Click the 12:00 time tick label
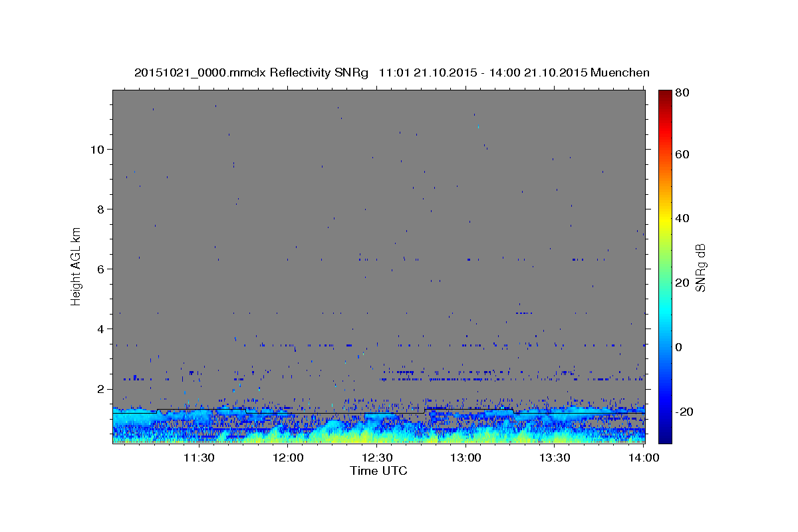Image resolution: width=798 pixels, height=532 pixels. click(288, 458)
